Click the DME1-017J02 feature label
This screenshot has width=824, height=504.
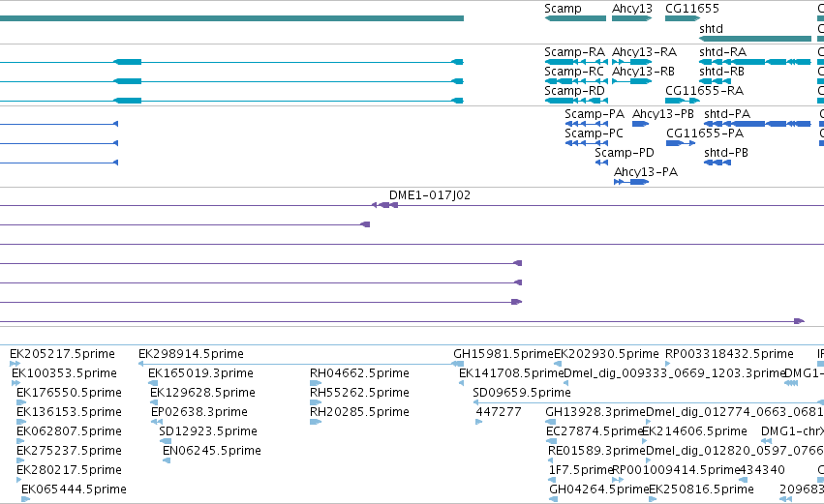pyautogui.click(x=430, y=195)
